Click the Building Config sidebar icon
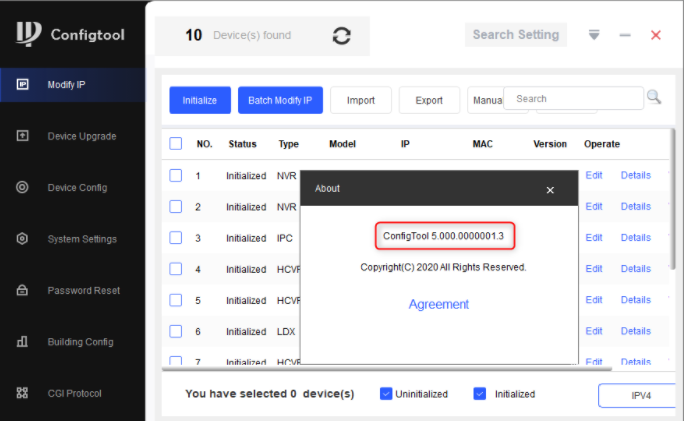684x421 pixels. click(22, 342)
